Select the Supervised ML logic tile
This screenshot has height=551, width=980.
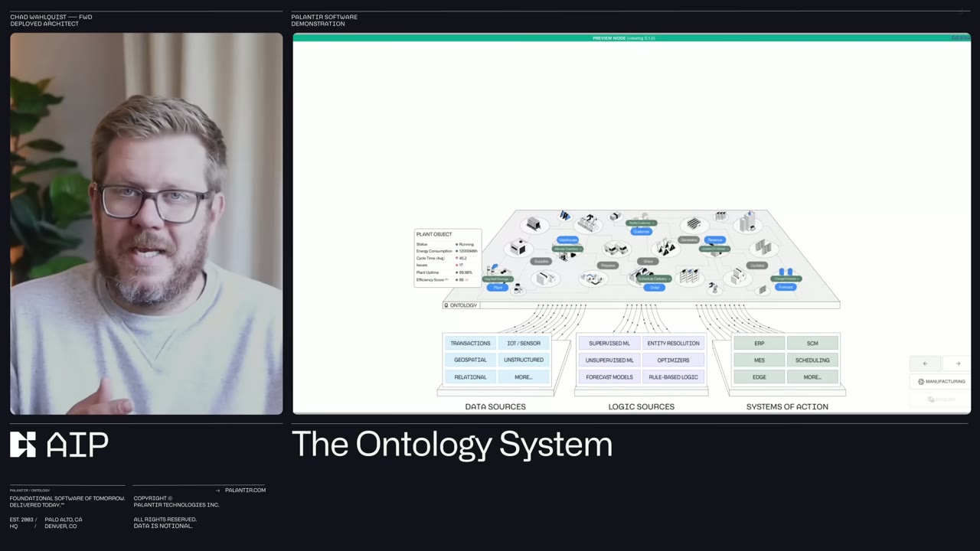609,344
